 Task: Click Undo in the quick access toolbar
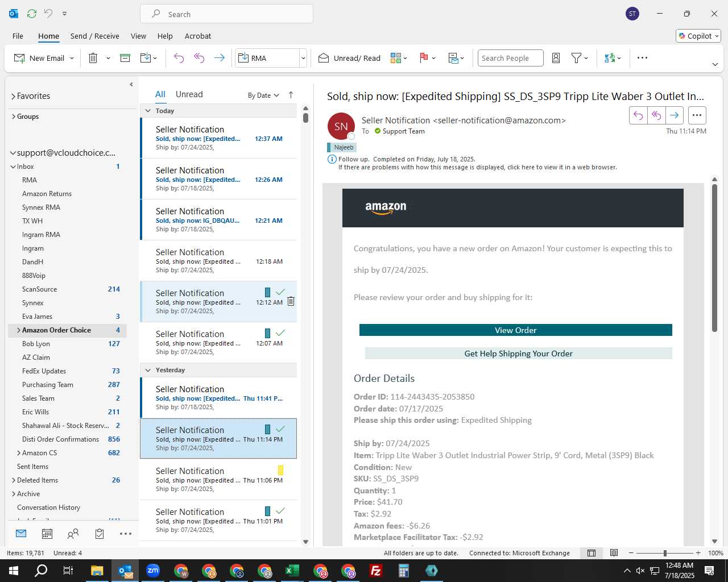pos(48,14)
